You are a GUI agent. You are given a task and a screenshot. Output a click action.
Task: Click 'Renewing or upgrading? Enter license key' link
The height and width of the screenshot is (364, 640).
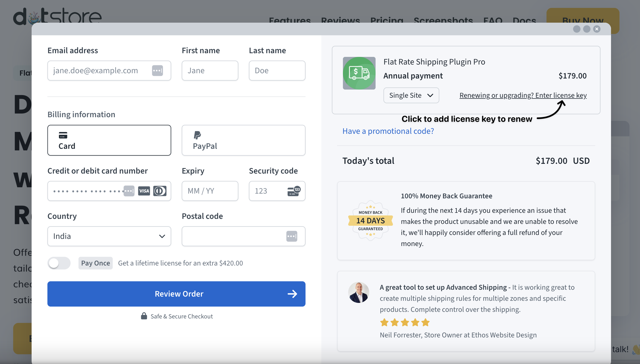(x=523, y=95)
